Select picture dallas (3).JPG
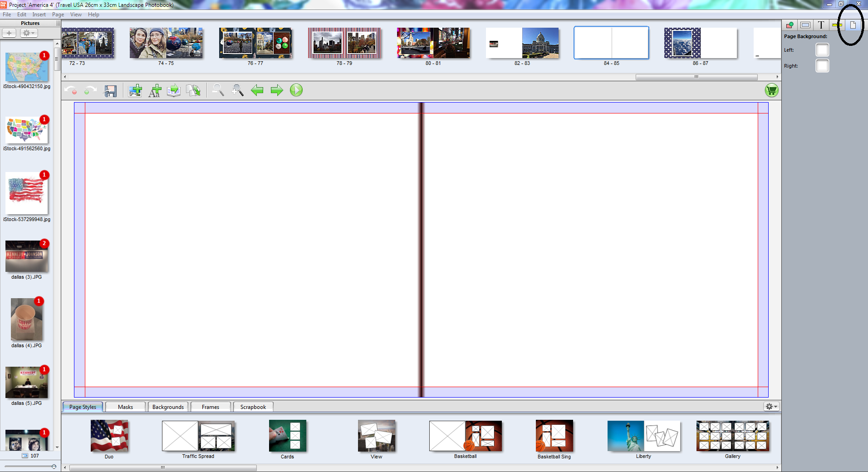This screenshot has width=868, height=472. pyautogui.click(x=27, y=257)
